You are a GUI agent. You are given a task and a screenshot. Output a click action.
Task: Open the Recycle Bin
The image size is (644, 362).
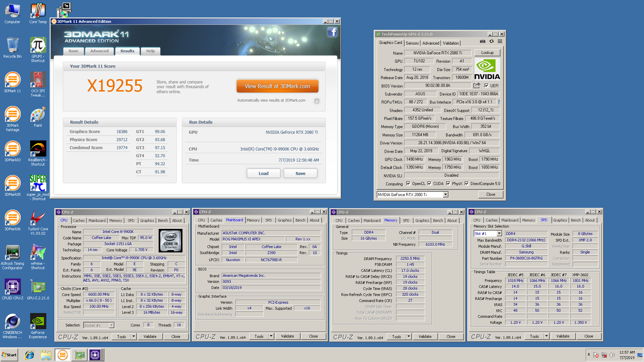(12, 48)
